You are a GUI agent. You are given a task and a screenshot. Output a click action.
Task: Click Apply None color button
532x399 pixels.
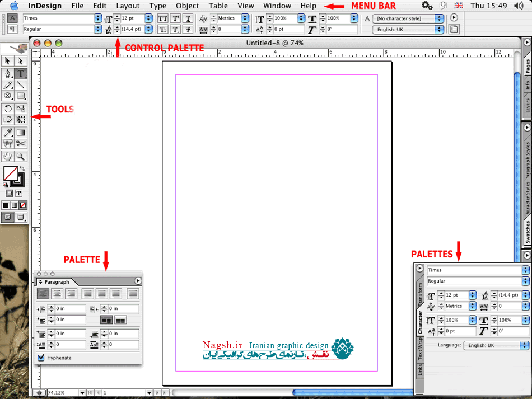23,205
